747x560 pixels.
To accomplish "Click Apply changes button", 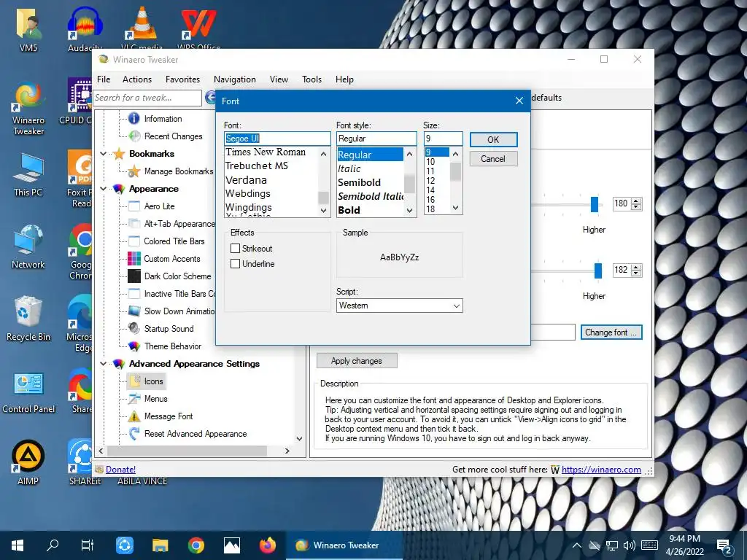I will click(356, 361).
